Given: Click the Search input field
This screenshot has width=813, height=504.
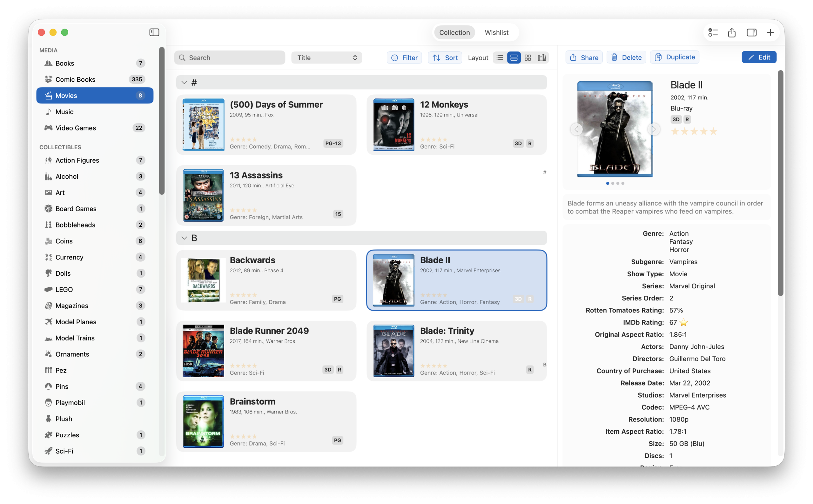Looking at the screenshot, I should pyautogui.click(x=230, y=58).
